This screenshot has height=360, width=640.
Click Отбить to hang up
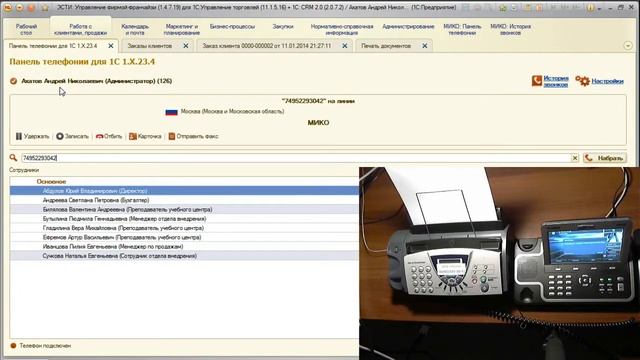109,136
